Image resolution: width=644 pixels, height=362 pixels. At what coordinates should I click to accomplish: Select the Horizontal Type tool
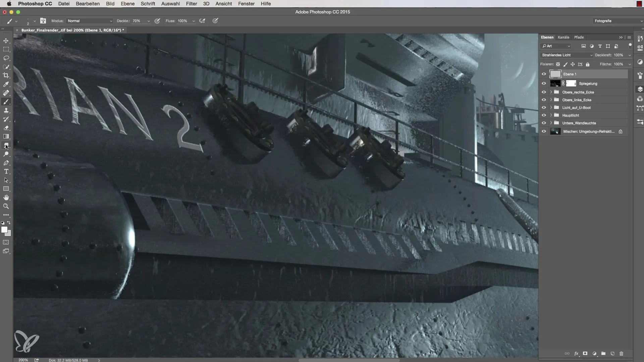click(x=6, y=172)
